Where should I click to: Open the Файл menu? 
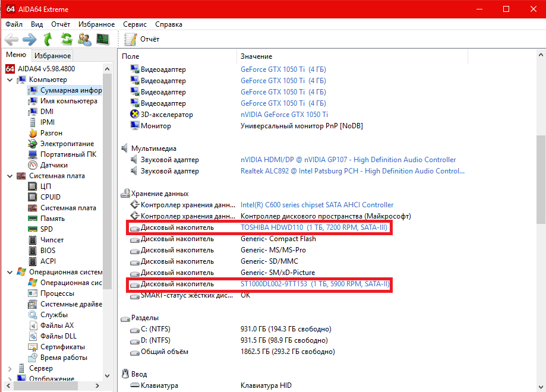[14, 24]
